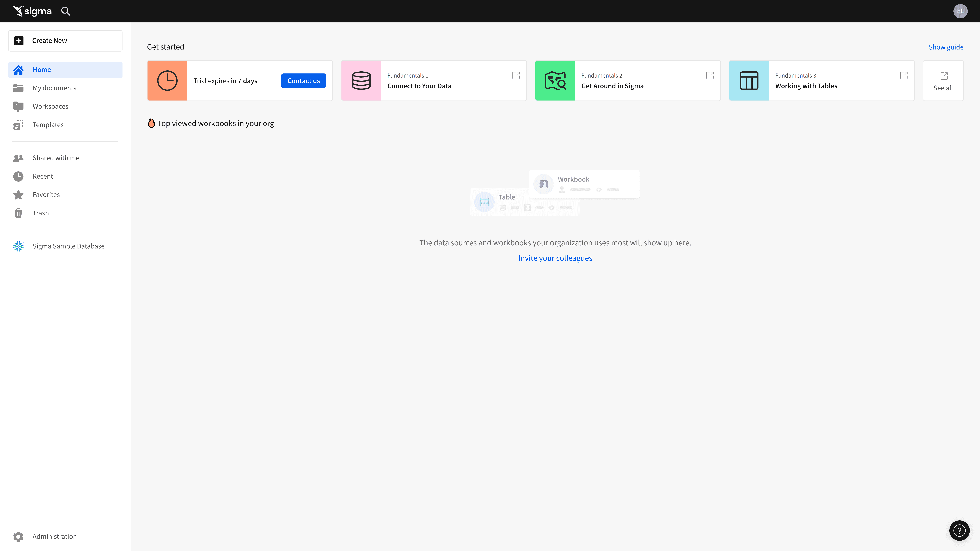Open Administration settings
Viewport: 980px width, 551px height.
65,537
